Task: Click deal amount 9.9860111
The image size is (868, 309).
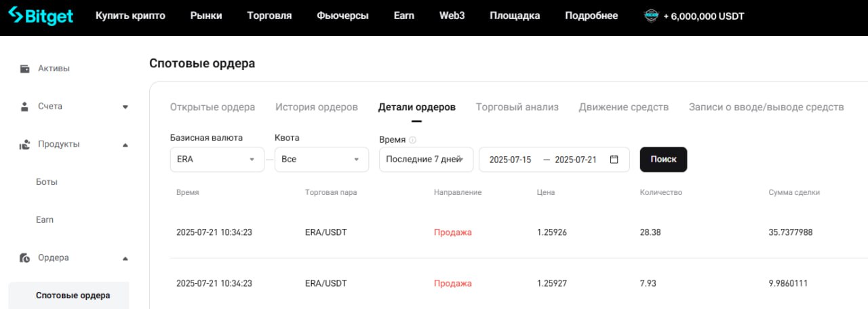Action: click(x=788, y=283)
